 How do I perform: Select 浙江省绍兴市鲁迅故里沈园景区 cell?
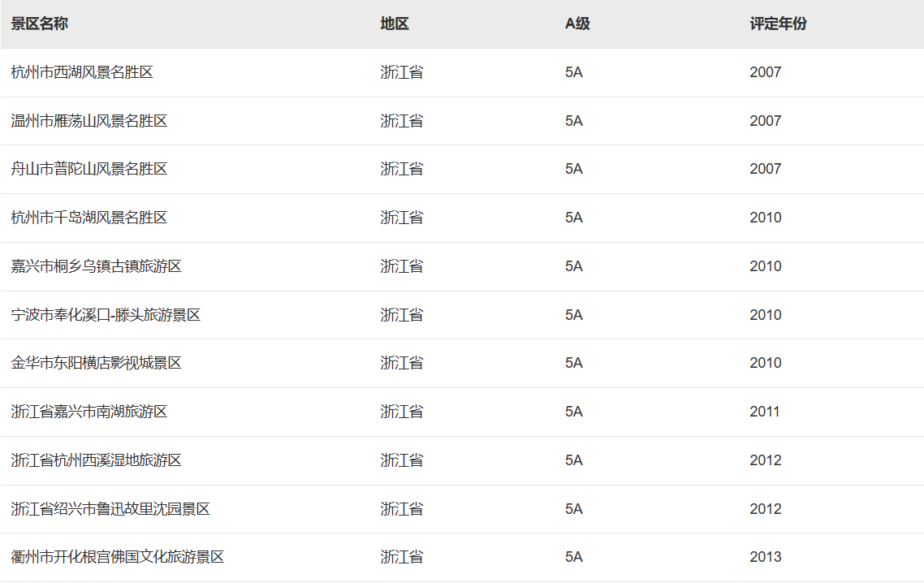pyautogui.click(x=110, y=508)
